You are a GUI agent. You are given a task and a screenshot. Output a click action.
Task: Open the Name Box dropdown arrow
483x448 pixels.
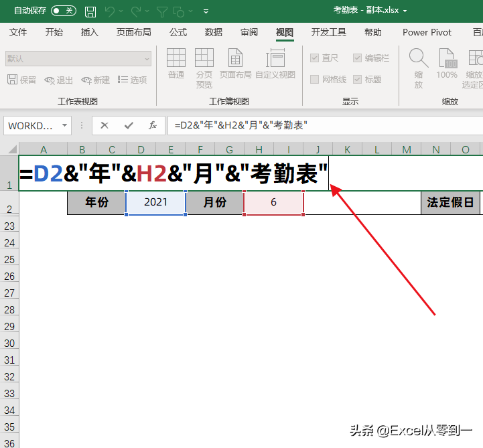[65, 125]
